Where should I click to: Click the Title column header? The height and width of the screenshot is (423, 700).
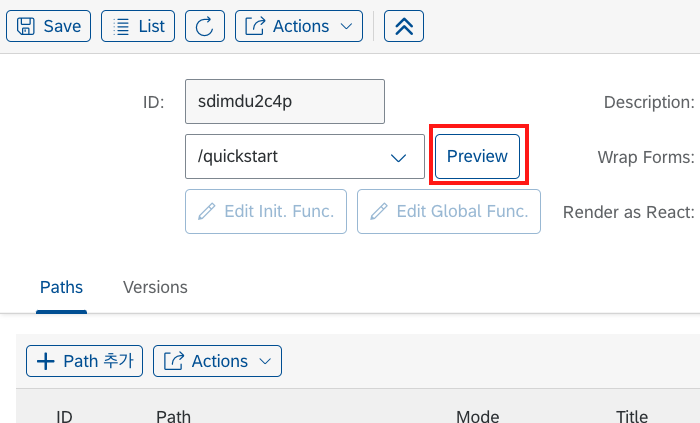tap(632, 417)
